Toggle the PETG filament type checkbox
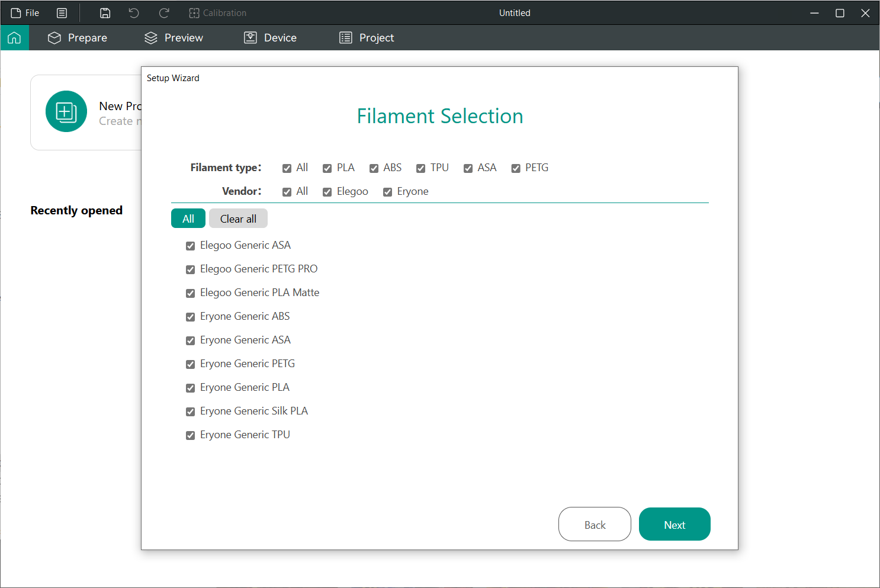Screen dimensions: 880x588 click(x=516, y=168)
